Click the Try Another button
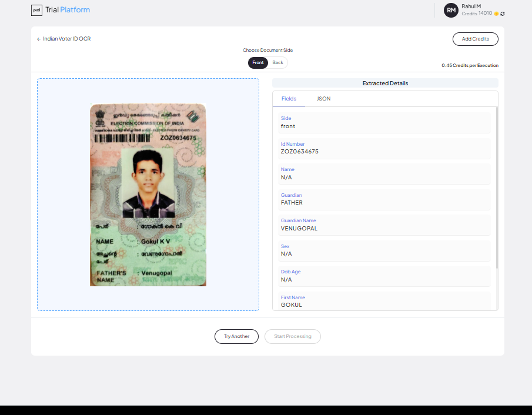The width and height of the screenshot is (532, 415). (236, 336)
